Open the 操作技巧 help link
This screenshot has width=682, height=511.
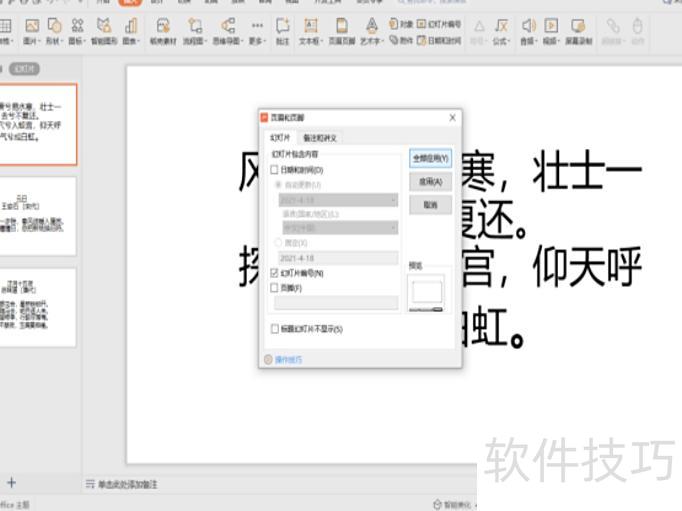click(x=288, y=359)
